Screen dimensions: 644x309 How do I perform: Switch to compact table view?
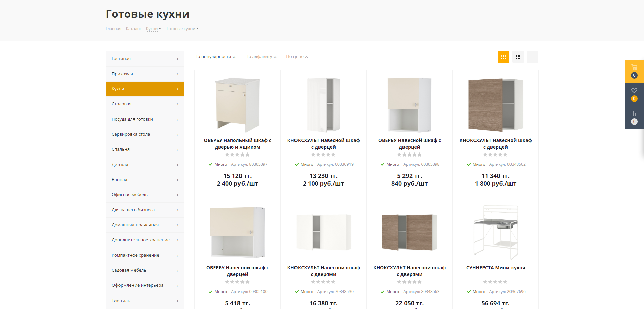[532, 57]
